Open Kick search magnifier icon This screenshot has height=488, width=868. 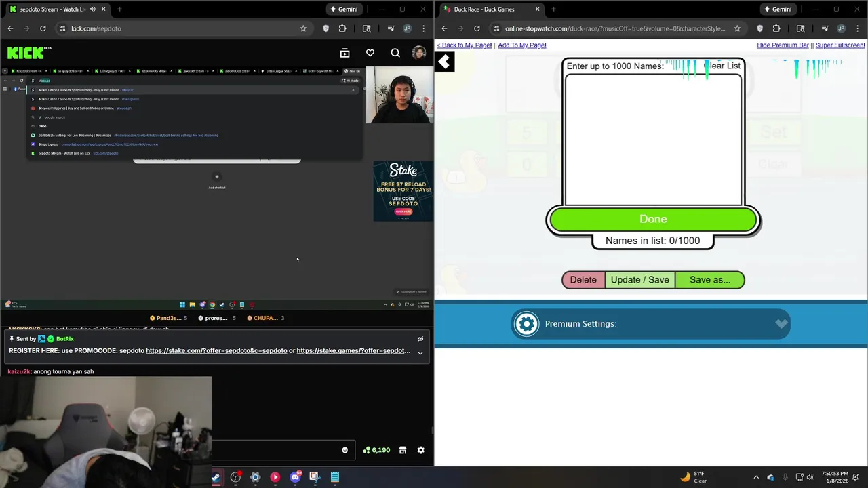[x=395, y=53]
